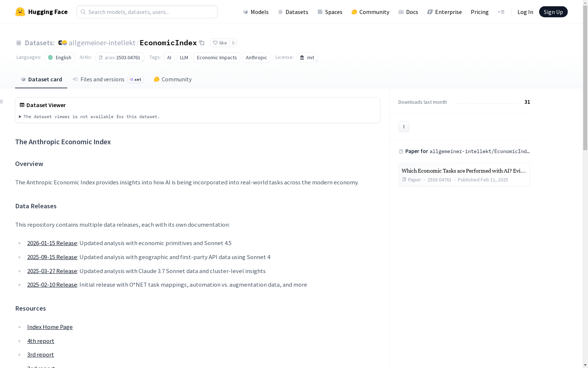Select the Anthropic tag
588x368 pixels.
257,57
